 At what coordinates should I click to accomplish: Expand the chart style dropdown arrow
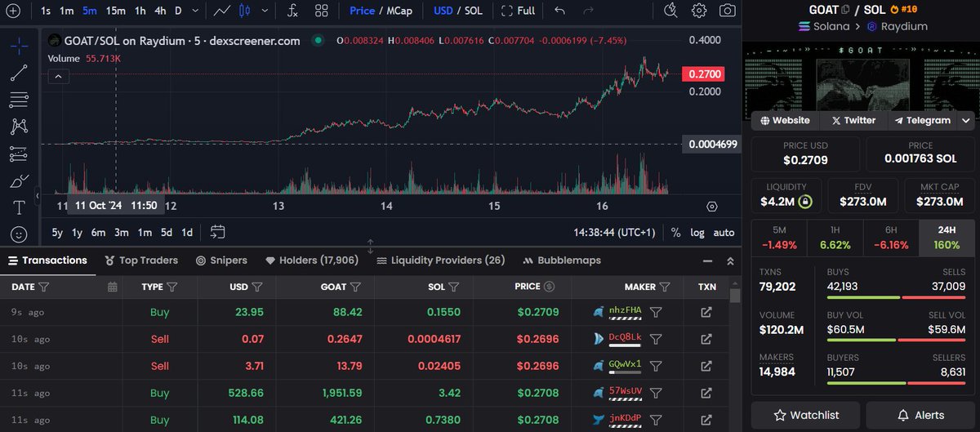[x=264, y=11]
